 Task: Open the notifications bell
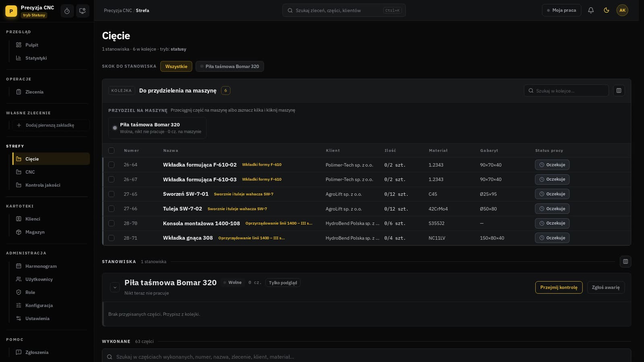pos(591,10)
